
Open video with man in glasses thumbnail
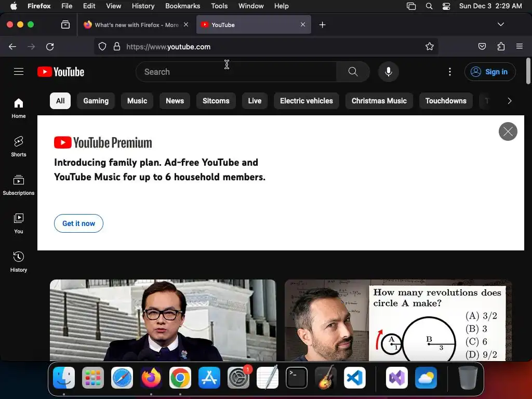click(x=163, y=320)
